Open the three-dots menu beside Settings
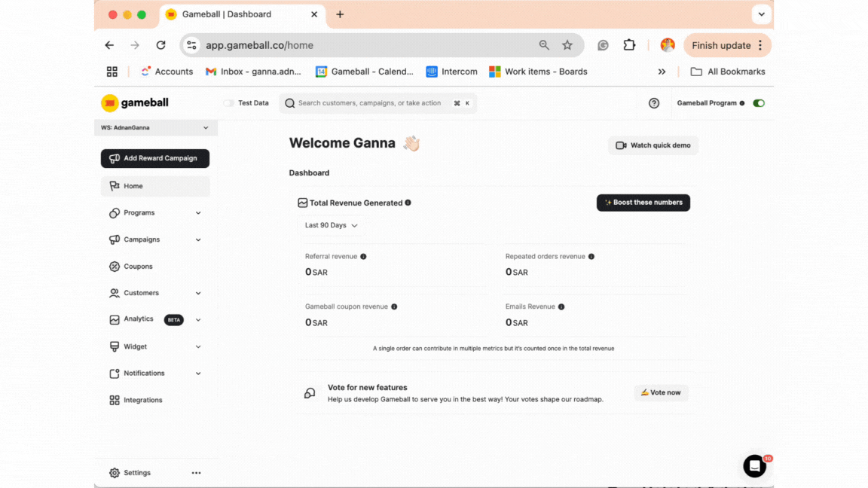Viewport: 868px width, 488px height. (196, 473)
